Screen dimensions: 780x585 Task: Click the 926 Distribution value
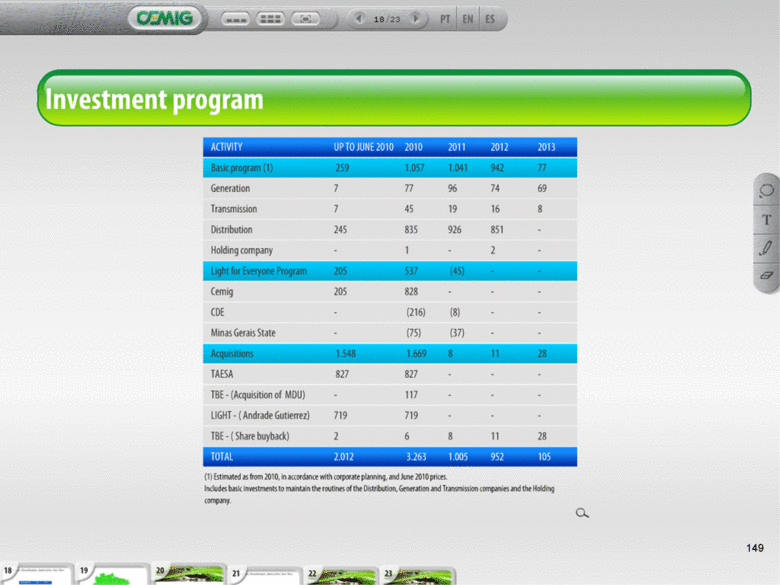455,230
